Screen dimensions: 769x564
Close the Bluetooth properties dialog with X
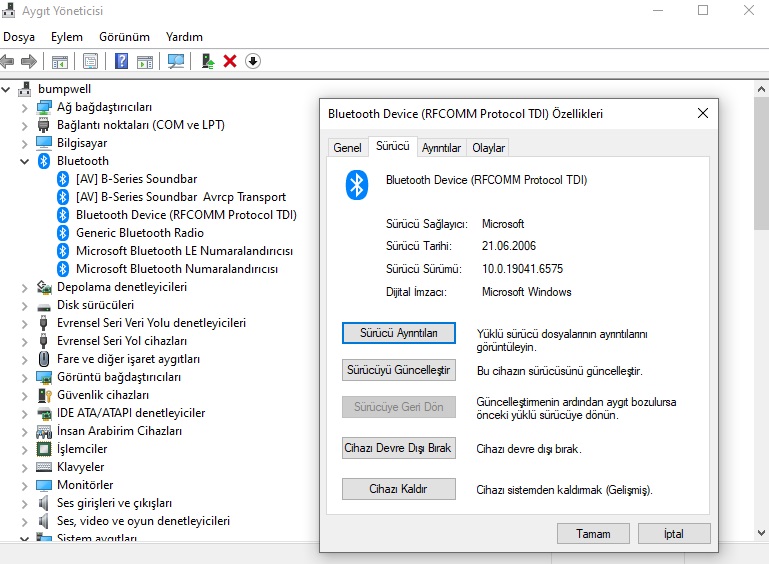(703, 113)
